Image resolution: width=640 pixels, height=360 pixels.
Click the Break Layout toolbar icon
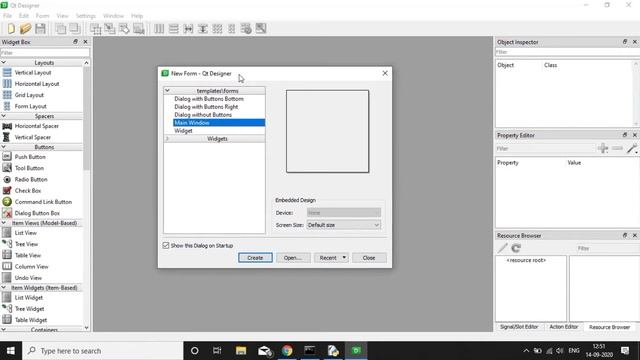coord(246,29)
